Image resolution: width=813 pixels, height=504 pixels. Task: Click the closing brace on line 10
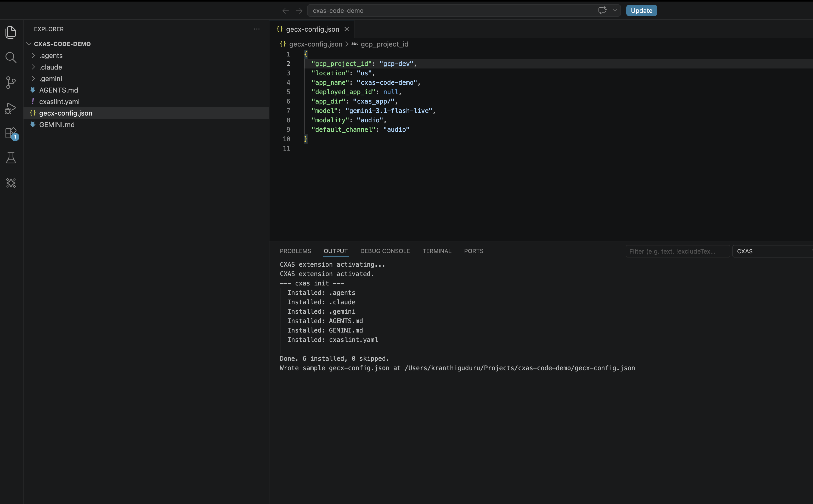pos(306,139)
